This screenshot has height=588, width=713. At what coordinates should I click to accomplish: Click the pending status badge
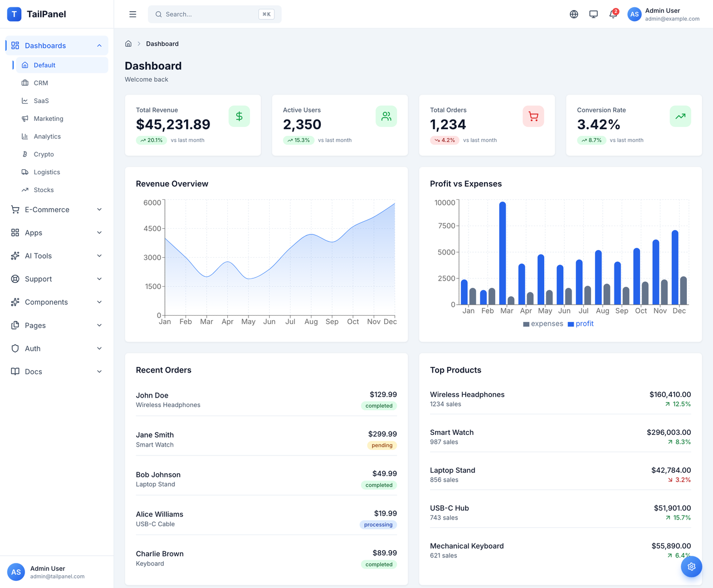point(382,445)
